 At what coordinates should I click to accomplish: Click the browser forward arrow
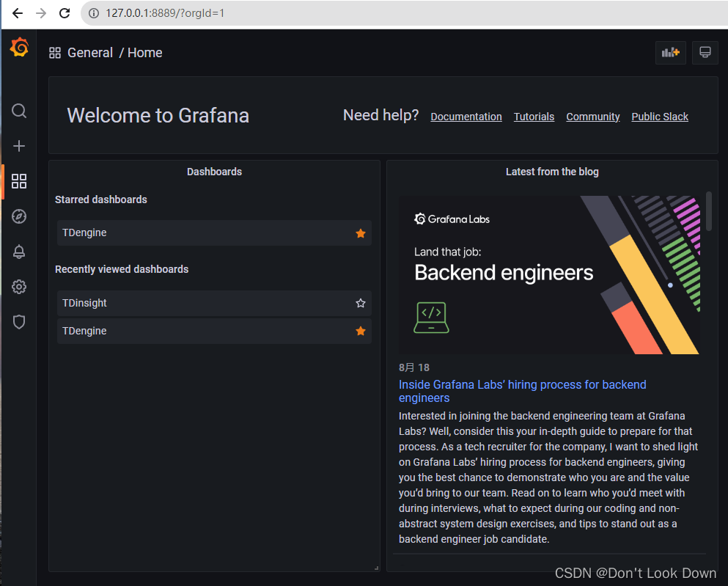pos(41,13)
